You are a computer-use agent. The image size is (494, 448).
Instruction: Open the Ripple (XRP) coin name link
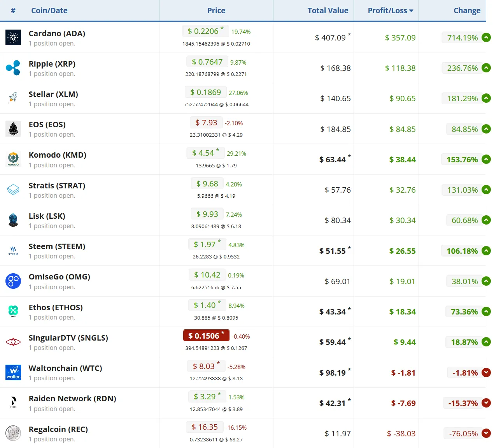point(52,64)
